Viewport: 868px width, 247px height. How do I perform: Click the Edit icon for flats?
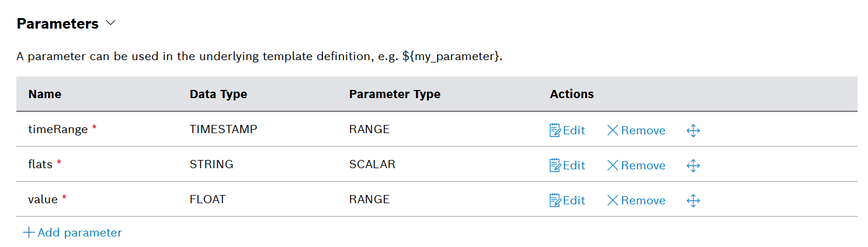coord(555,165)
